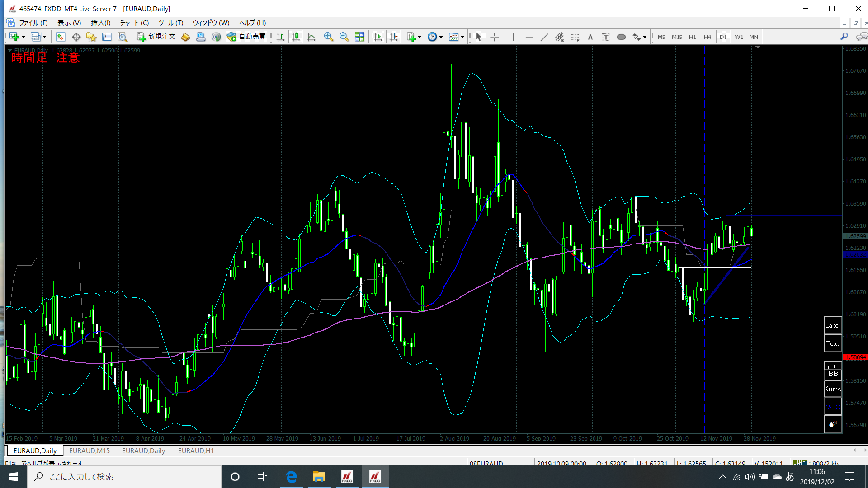This screenshot has width=868, height=488.
Task: Expand the New Chart dropdown arrow
Action: coord(23,37)
